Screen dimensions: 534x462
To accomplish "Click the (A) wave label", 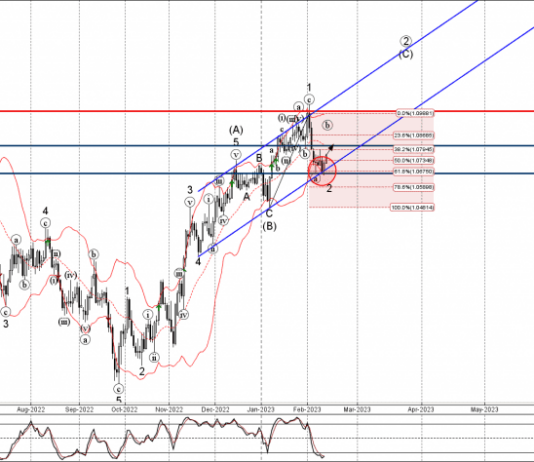I will tap(236, 130).
